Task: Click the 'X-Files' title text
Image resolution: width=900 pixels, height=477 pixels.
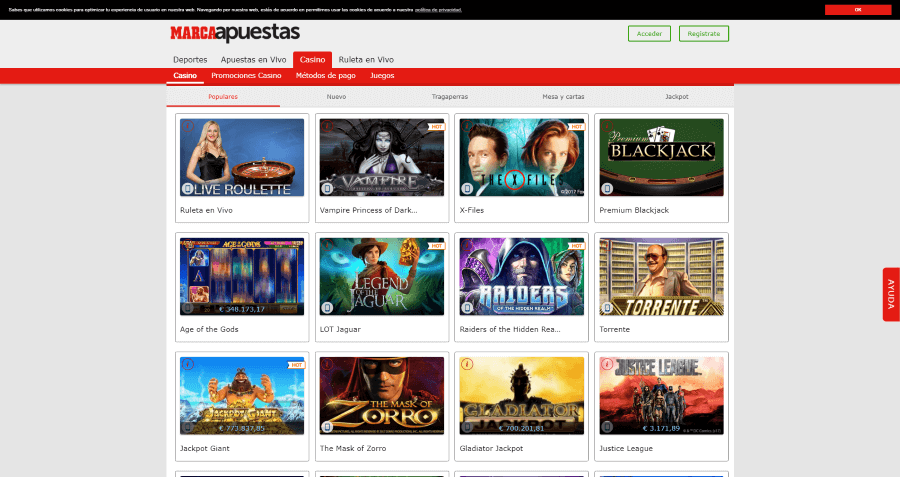Action: click(x=472, y=210)
